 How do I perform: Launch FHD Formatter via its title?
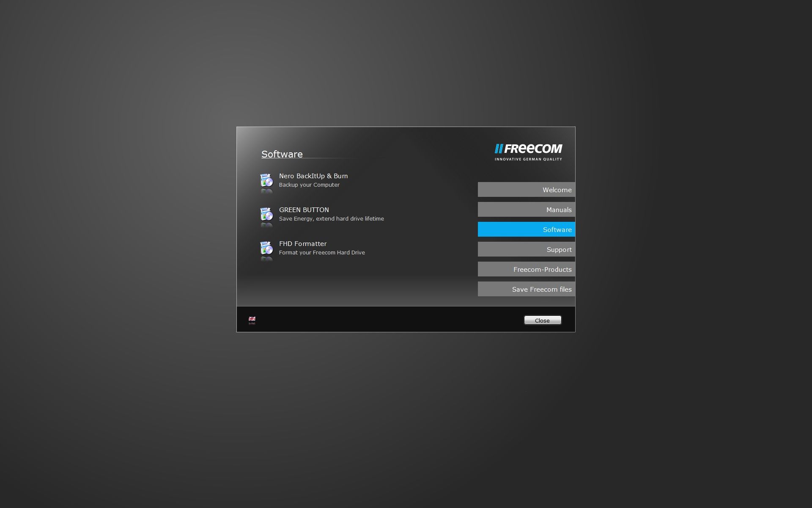[x=303, y=244]
